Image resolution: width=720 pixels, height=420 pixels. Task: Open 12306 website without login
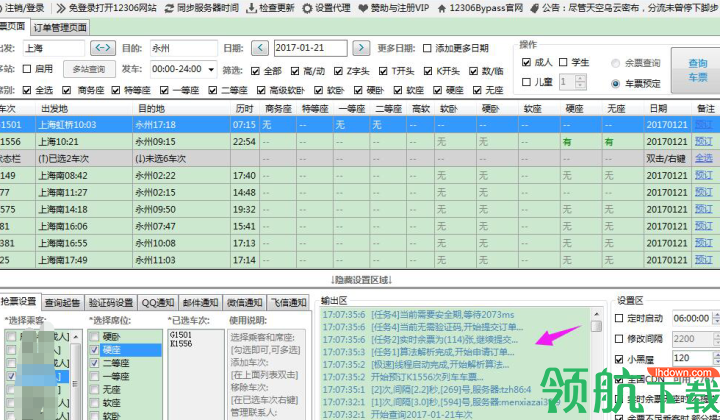click(x=106, y=8)
